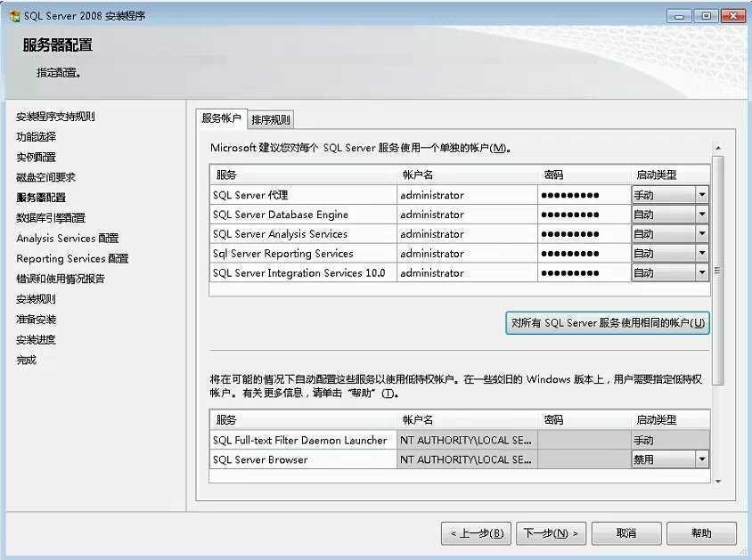Select Reporting Services 配置 step in sidebar
The height and width of the screenshot is (560, 752).
click(x=72, y=259)
